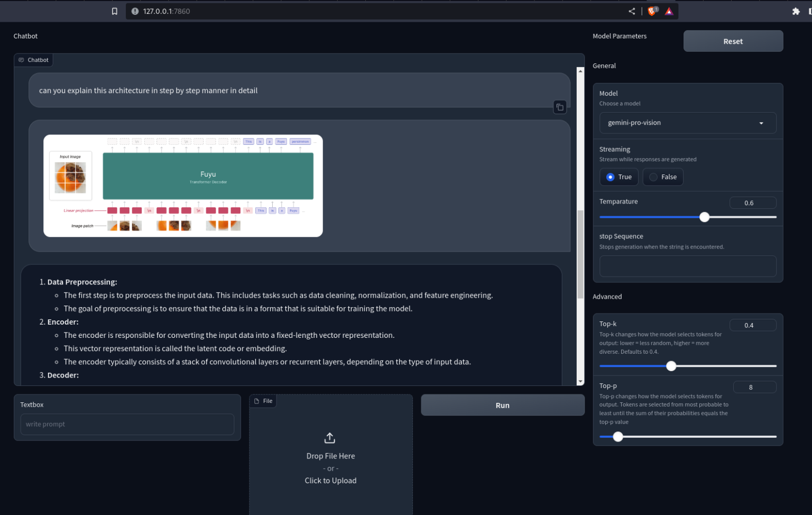Switch to the Chatbot tab

(x=33, y=60)
